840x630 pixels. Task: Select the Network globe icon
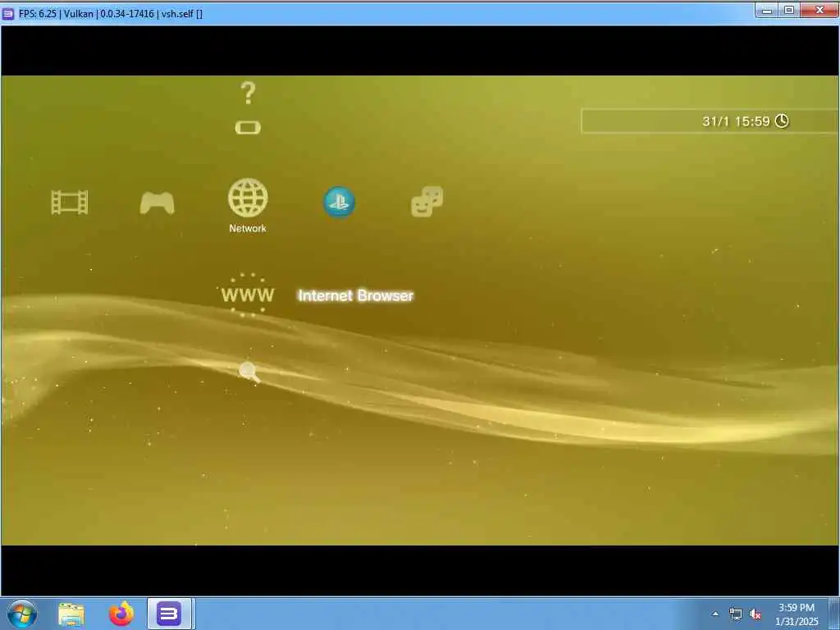tap(248, 198)
